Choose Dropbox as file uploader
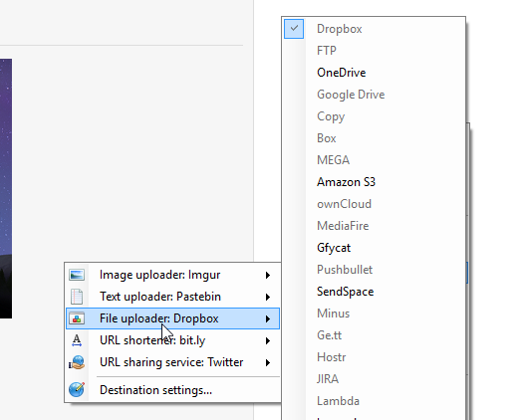Viewport: 526px width, 420px height. coord(374,29)
